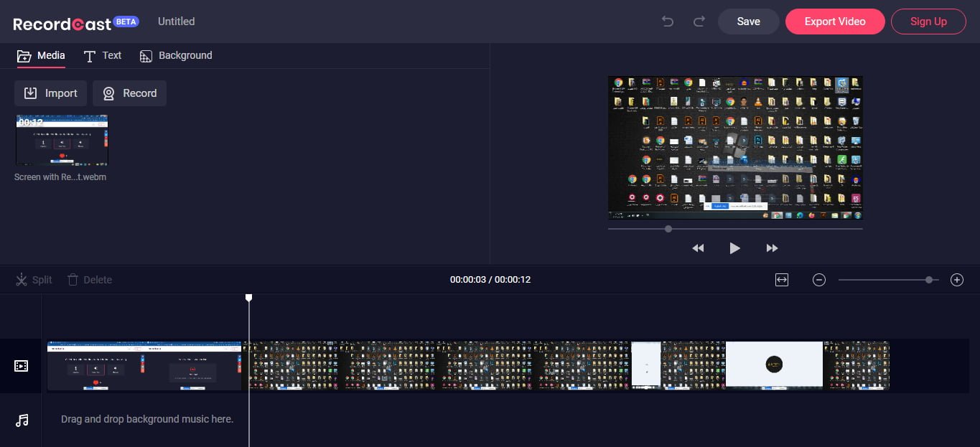Select the Screen with Re...t.webm thumbnail
Screen dimensions: 980x447
click(62, 140)
